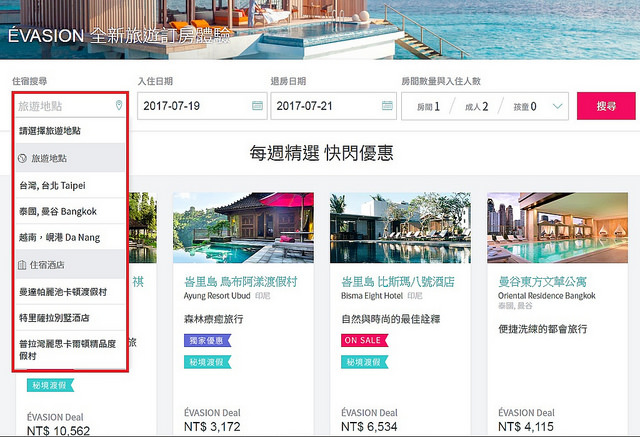Click 秘境渡假 tag on Bisma Eight card
Viewport: 640px width, 437px height.
point(364,362)
